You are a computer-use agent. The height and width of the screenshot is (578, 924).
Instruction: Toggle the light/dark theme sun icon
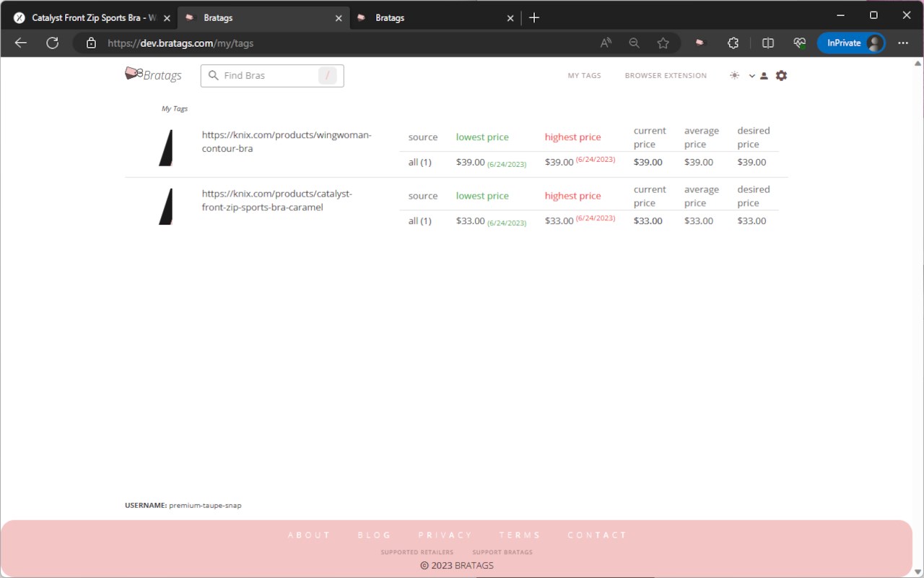click(734, 75)
